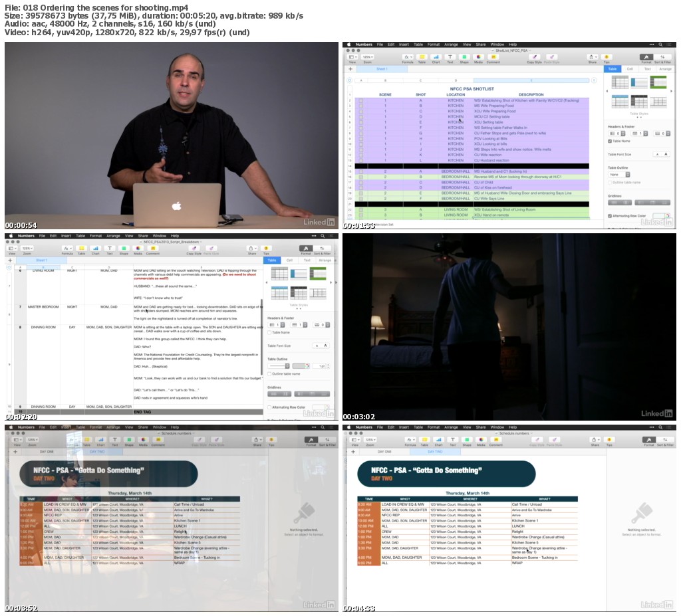The height and width of the screenshot is (616, 681).
Task: Tick checkbox for LIVING ROOM XCU Hand on remote row
Action: [x=360, y=215]
